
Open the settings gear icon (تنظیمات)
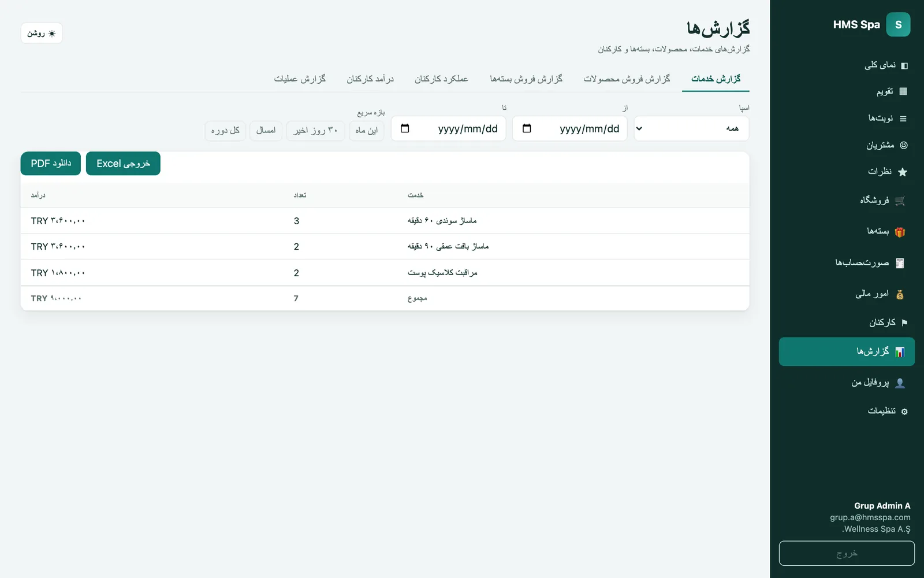click(x=904, y=412)
